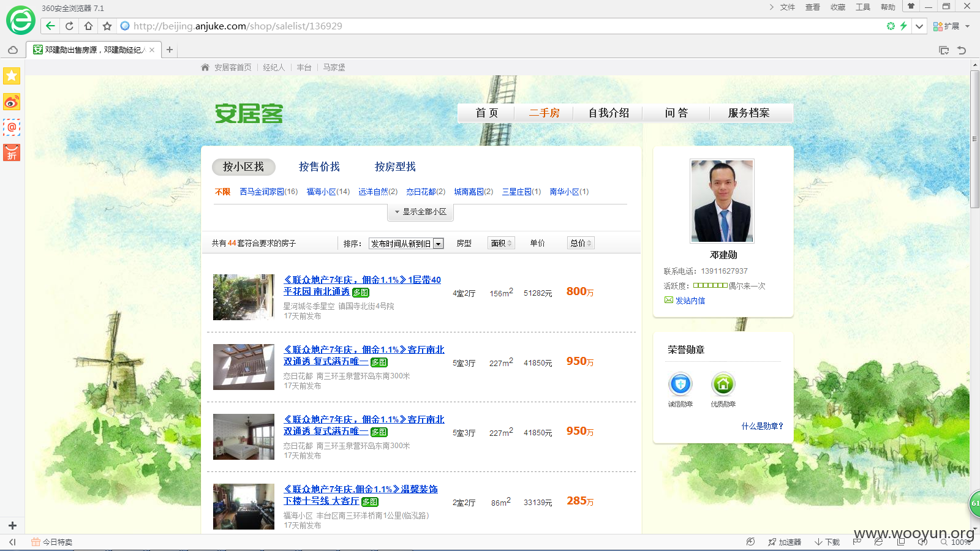Viewport: 980px width, 551px height.
Task: Expand hidden menu chevron before 文件
Action: [771, 7]
